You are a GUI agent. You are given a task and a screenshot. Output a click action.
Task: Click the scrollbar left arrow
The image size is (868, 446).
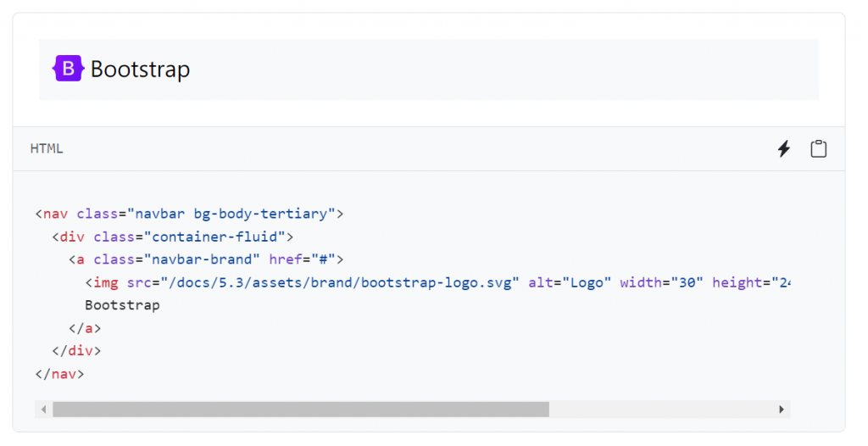[44, 410]
